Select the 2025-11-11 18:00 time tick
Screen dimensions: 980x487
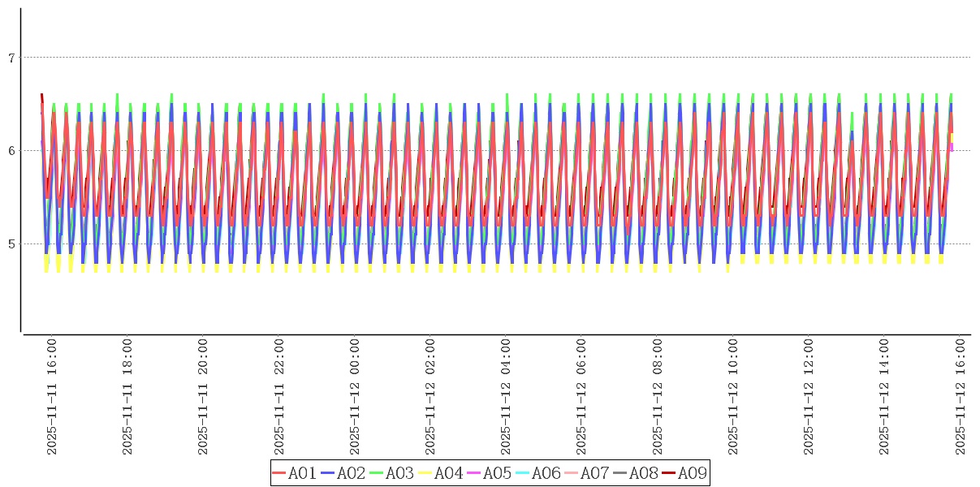coord(127,397)
